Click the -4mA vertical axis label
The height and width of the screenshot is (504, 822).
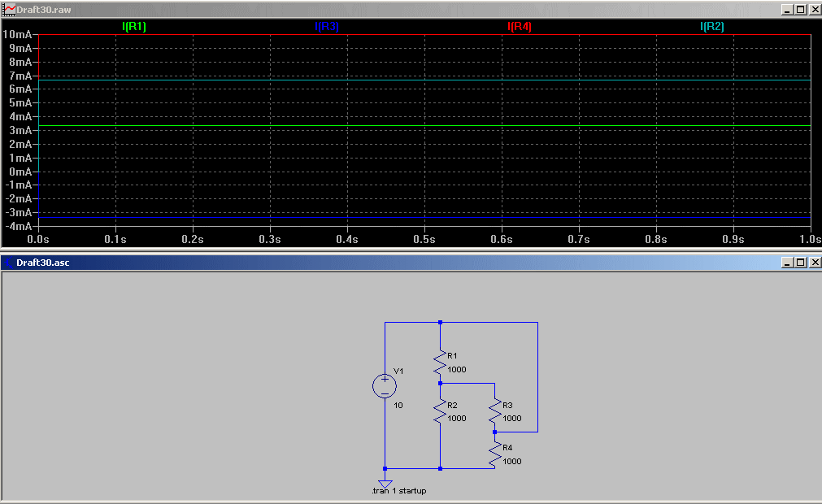(19, 226)
